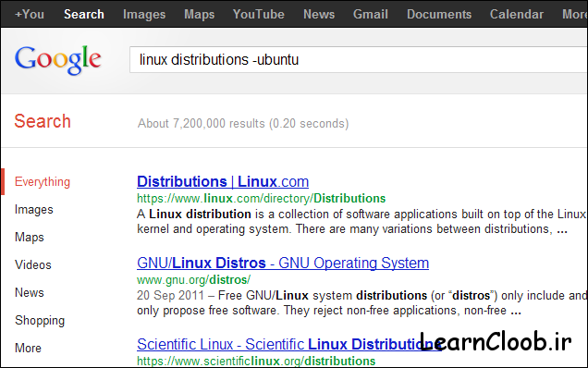588x368 pixels.
Task: Open Documents from the top bar
Action: point(439,14)
